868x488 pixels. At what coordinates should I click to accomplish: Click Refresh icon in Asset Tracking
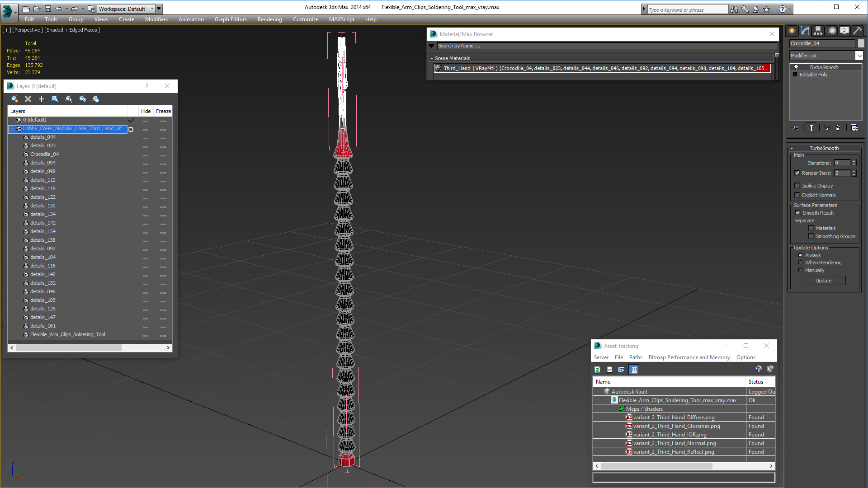(x=597, y=370)
